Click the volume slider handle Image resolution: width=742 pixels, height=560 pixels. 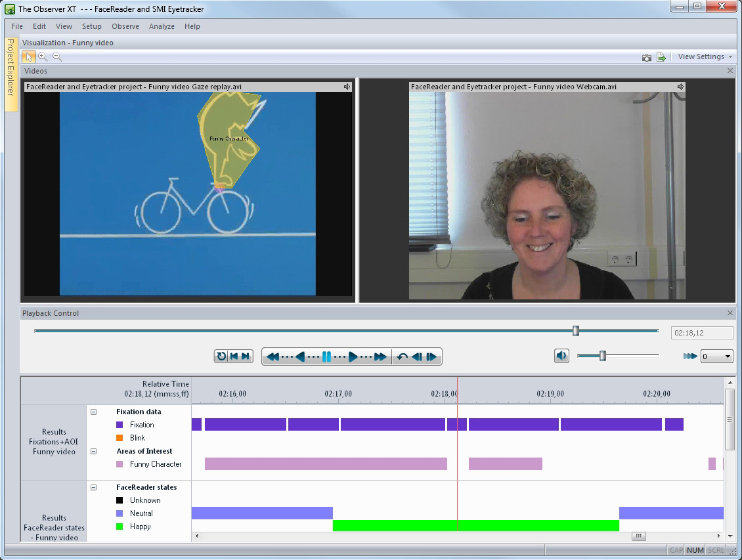(602, 356)
